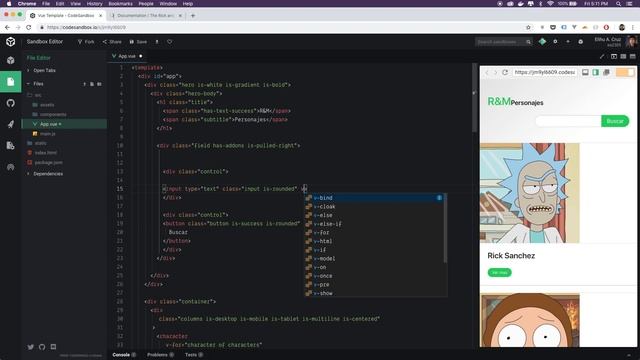Click the Fork sandbox button
The height and width of the screenshot is (360, 640).
(86, 42)
